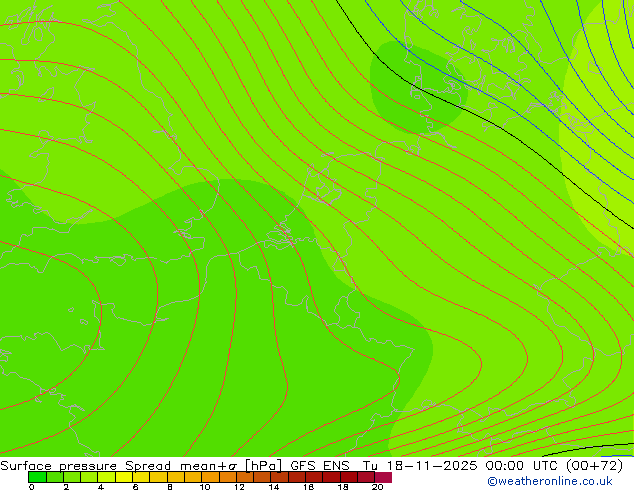
Task: Click the legend swatch for 4–5 hPa
Action: pos(107,477)
